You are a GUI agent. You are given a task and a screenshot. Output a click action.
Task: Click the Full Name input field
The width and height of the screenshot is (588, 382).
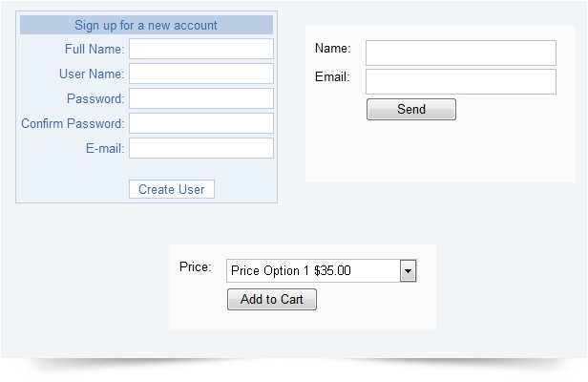point(200,49)
